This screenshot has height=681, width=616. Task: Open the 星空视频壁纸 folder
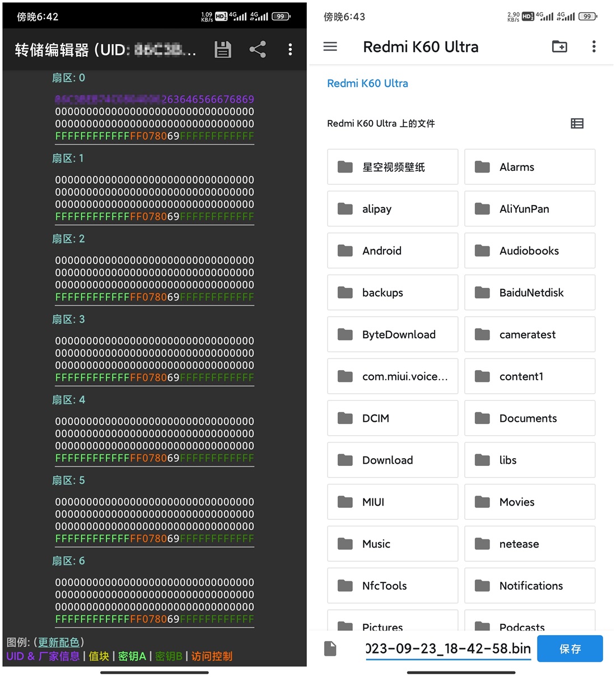[393, 167]
